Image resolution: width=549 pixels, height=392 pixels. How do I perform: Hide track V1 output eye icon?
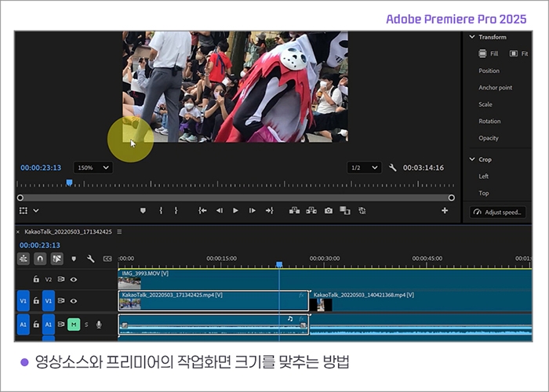tap(74, 300)
